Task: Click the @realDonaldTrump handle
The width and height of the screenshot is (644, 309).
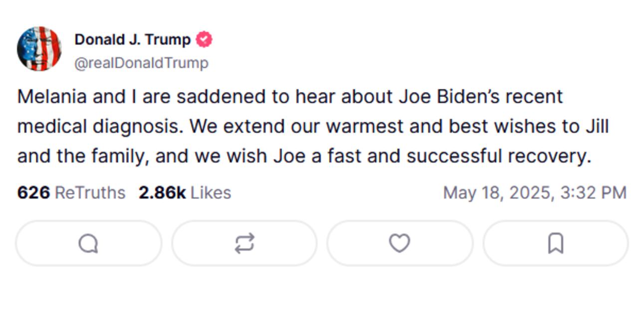Action: (x=141, y=63)
